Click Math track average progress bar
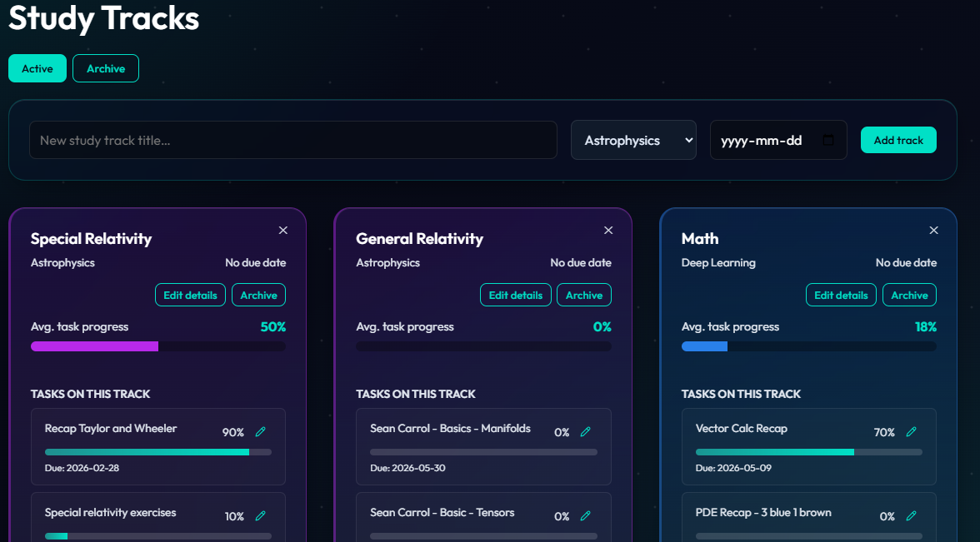This screenshot has height=542, width=980. 808,346
